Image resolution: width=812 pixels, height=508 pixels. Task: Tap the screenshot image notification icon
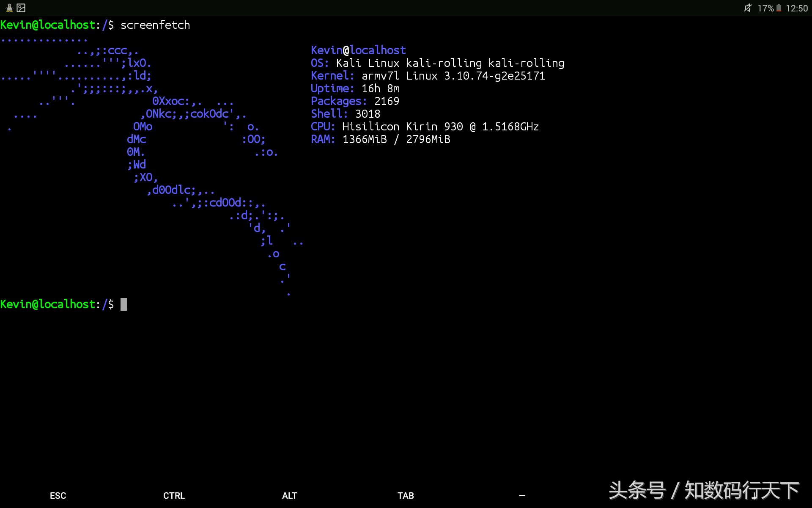[21, 8]
